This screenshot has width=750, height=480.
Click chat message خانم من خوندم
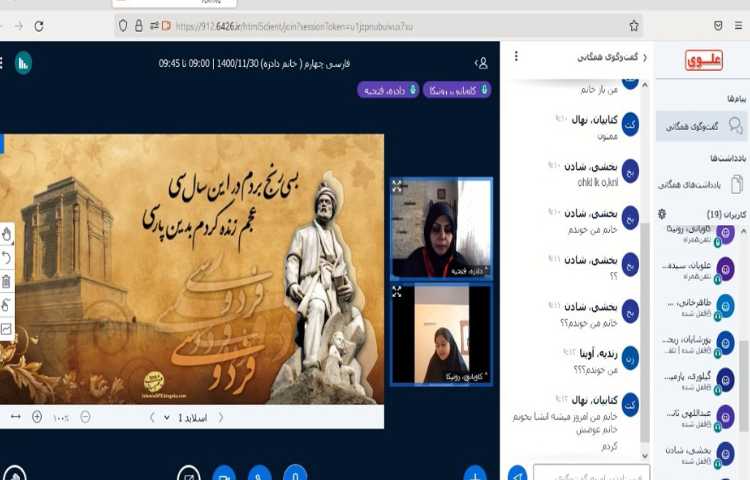pyautogui.click(x=593, y=230)
